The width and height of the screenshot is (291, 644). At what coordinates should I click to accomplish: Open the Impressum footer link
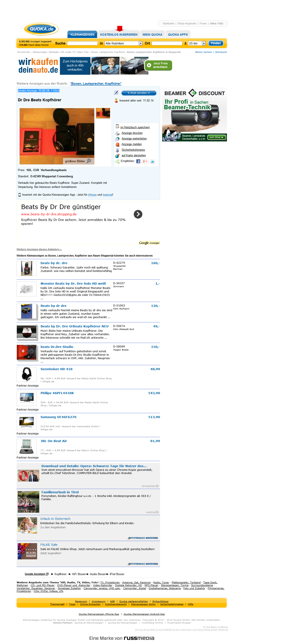(98, 601)
